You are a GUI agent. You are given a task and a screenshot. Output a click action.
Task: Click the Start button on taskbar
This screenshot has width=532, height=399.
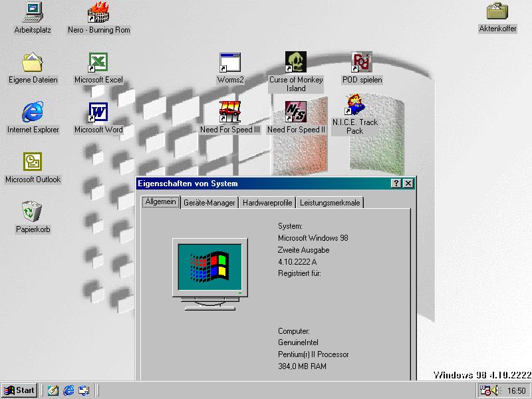(19, 390)
